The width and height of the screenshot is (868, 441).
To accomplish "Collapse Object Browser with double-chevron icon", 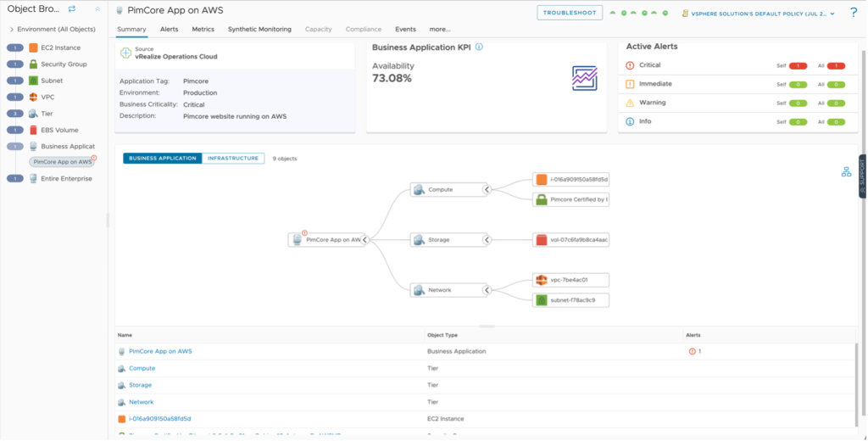I will (x=97, y=8).
